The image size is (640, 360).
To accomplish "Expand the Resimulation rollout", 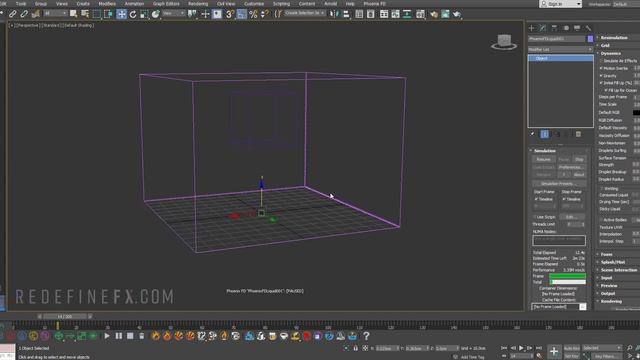I will (614, 38).
